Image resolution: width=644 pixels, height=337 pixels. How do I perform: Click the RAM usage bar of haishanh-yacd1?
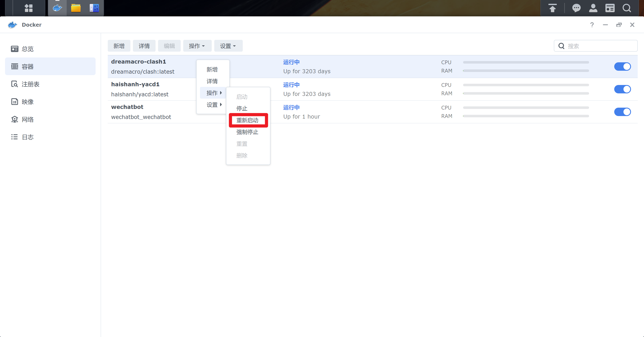[x=526, y=93]
